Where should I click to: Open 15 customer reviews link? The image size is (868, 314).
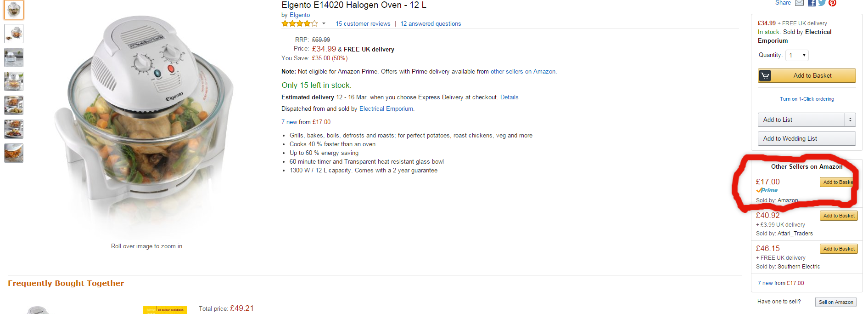click(363, 23)
